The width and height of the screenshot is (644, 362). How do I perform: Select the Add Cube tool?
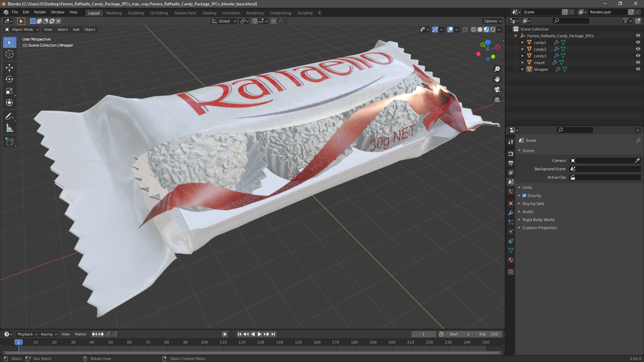9,142
